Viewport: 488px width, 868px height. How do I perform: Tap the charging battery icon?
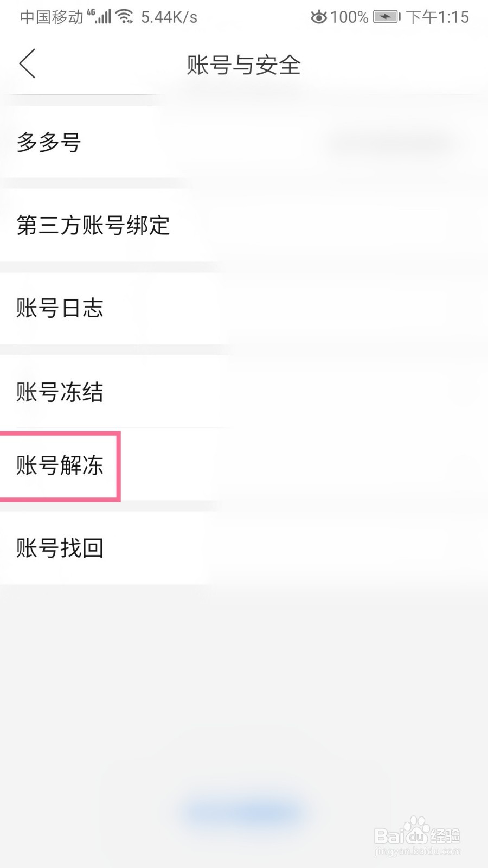point(386,17)
